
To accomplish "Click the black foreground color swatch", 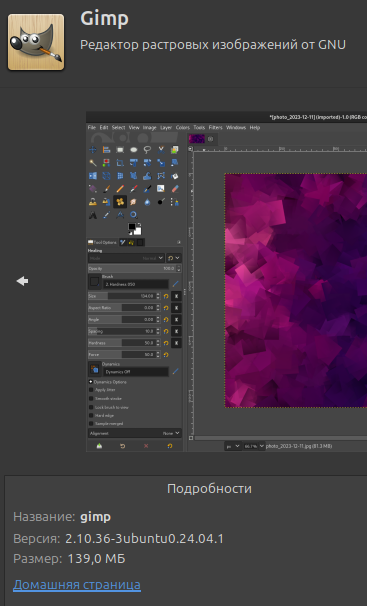I will coord(132,227).
